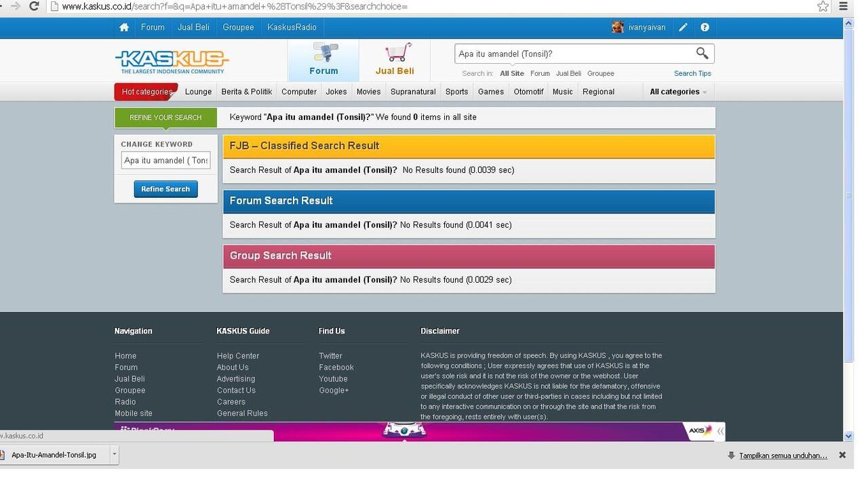
Task: Select All Site search scope
Action: tap(512, 73)
